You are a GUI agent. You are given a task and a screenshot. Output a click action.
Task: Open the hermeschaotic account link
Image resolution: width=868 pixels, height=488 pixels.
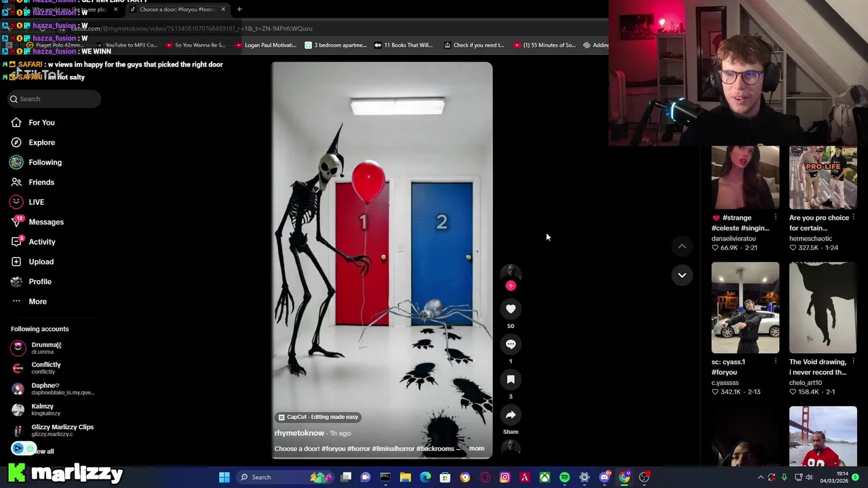(810, 239)
